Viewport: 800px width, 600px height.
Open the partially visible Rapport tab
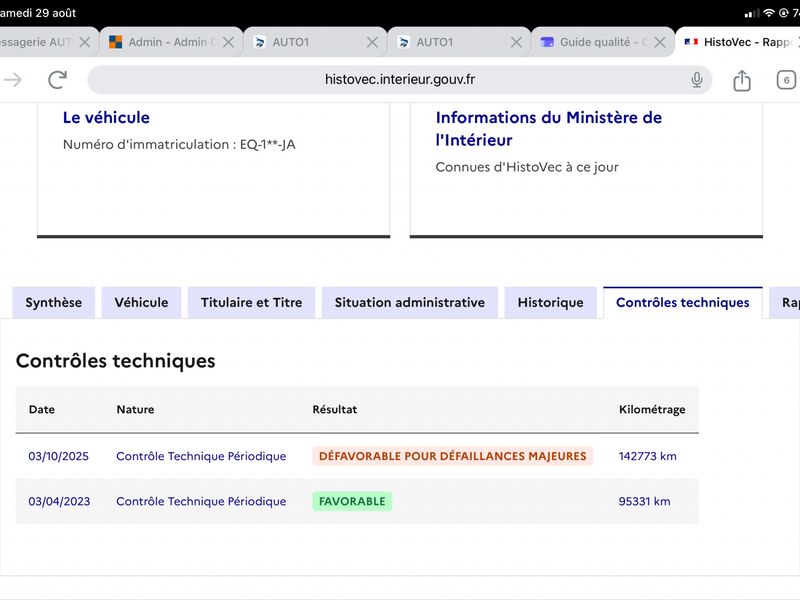(786, 303)
